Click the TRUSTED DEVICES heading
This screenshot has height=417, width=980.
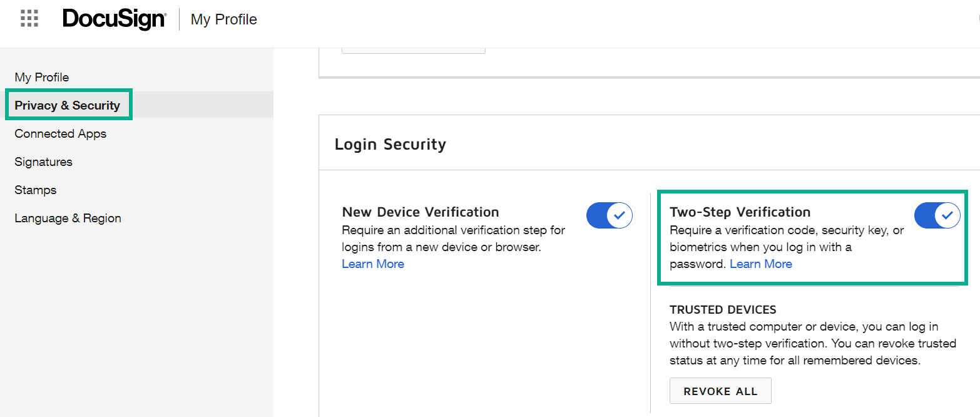723,309
